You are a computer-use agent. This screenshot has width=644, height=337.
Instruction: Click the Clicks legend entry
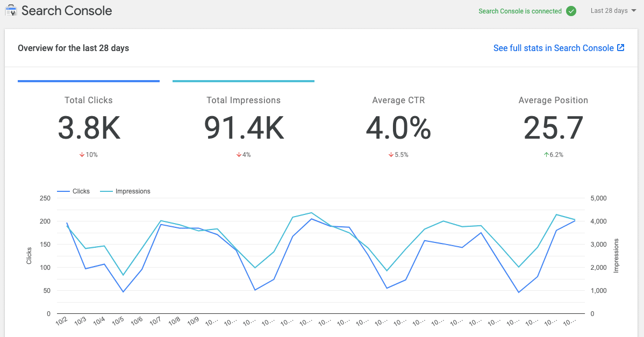(73, 191)
